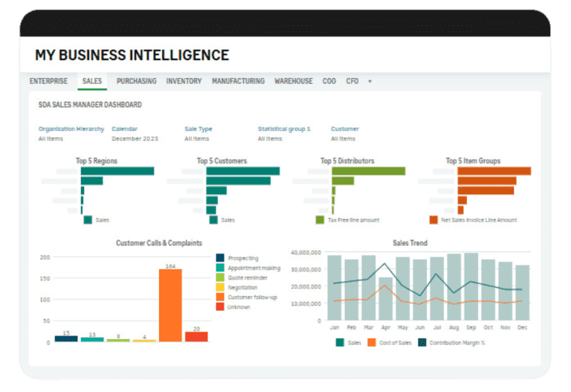
Task: Click Net Sales Invoice Line Amount legend icon
Action: 433,220
